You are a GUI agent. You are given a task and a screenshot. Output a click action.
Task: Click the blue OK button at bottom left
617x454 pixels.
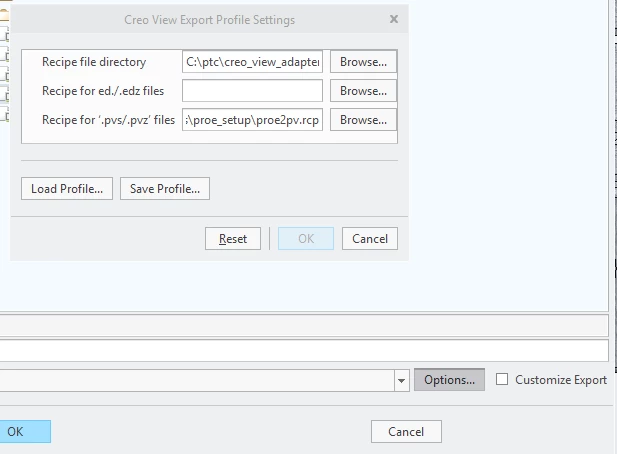click(x=25, y=432)
